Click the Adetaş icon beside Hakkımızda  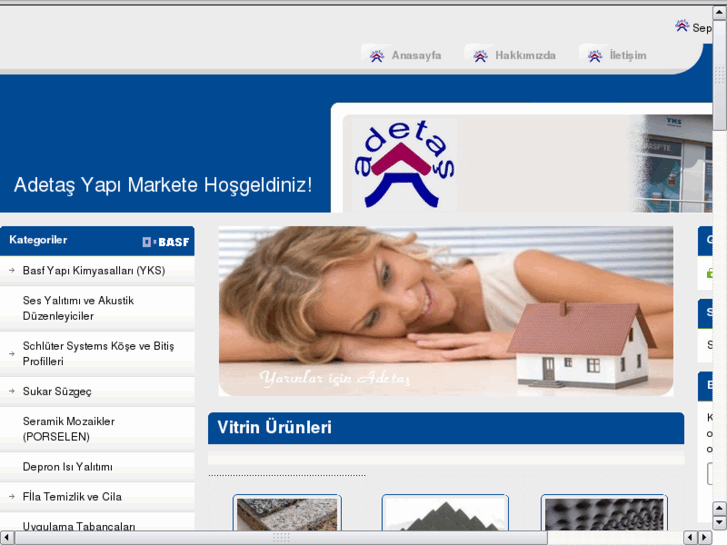coord(480,56)
